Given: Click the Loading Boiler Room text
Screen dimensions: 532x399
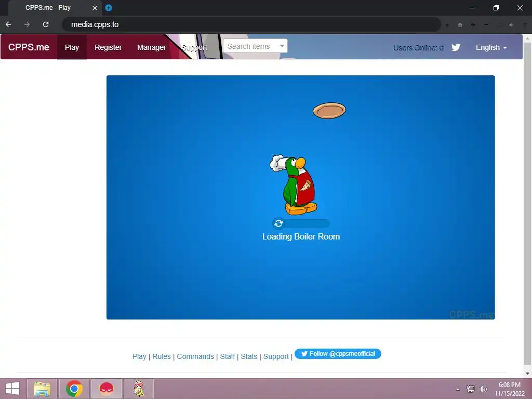Looking at the screenshot, I should pyautogui.click(x=301, y=236).
